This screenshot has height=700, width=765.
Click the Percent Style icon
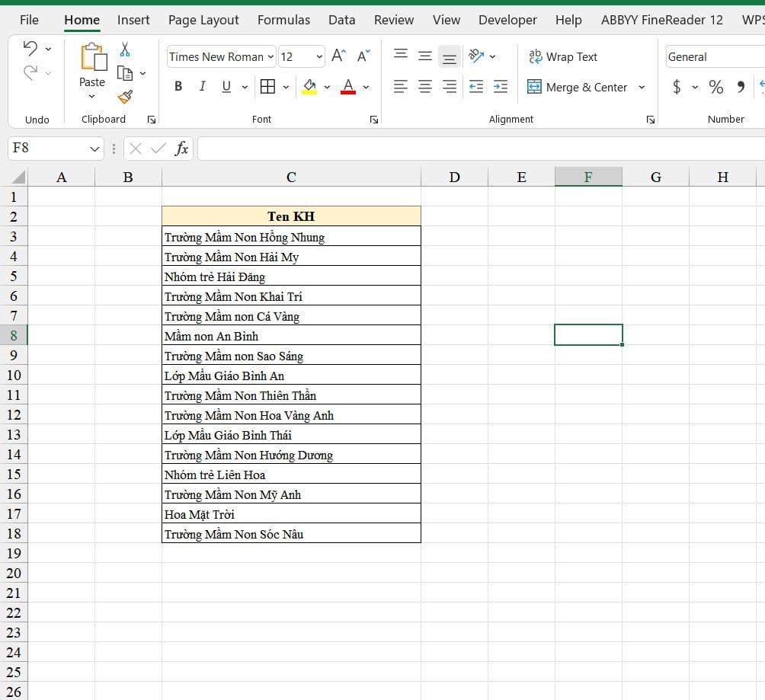[x=715, y=87]
